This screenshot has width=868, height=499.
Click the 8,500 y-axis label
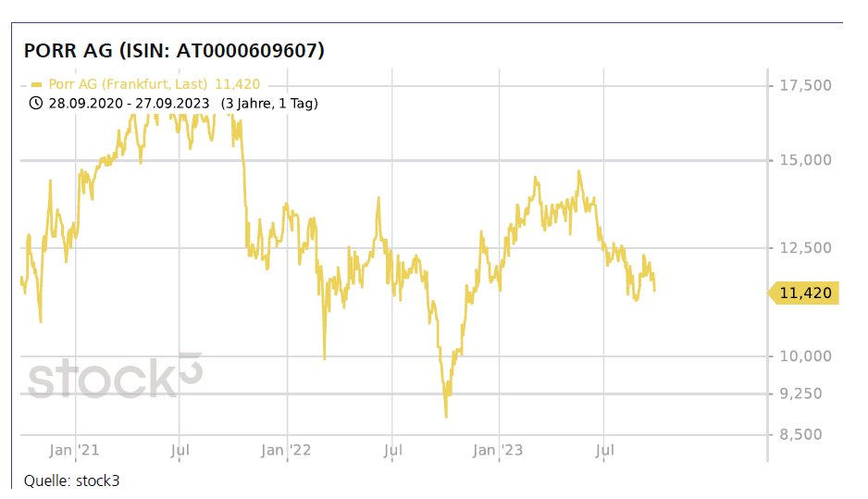pyautogui.click(x=801, y=435)
